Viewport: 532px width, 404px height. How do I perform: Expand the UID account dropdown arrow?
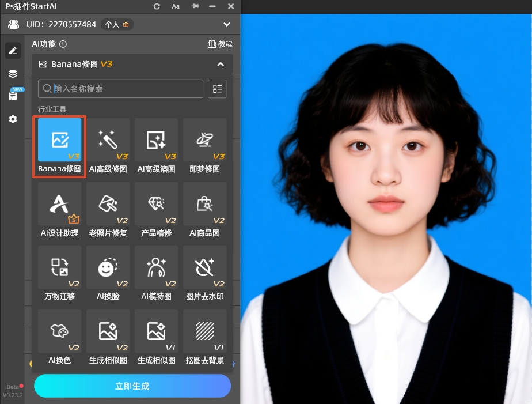[227, 24]
